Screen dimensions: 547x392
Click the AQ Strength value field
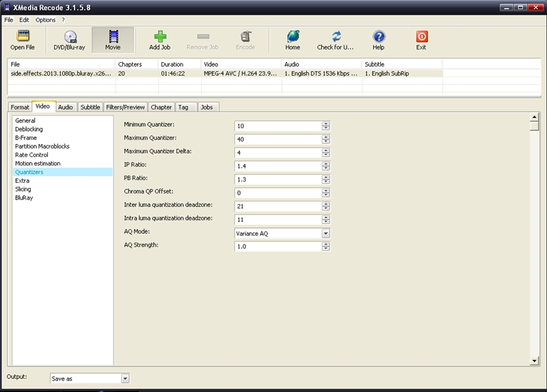278,247
